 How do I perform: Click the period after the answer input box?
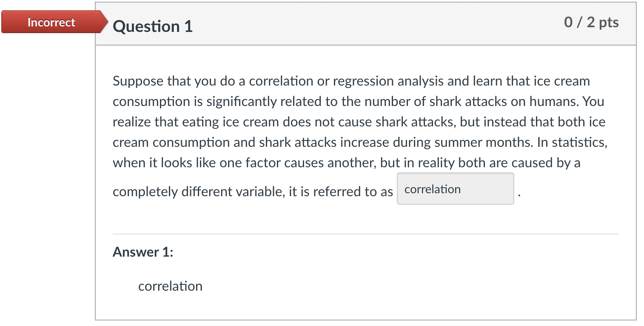[519, 194]
